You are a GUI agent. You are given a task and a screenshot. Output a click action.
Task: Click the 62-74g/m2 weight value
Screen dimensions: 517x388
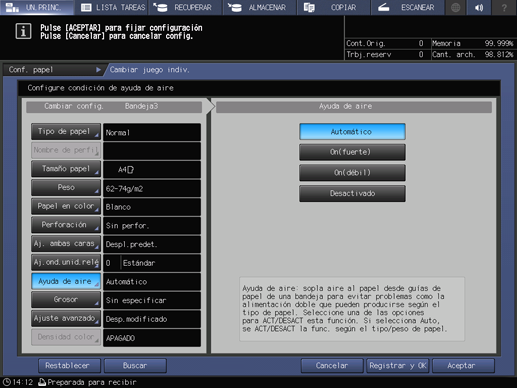pos(152,188)
